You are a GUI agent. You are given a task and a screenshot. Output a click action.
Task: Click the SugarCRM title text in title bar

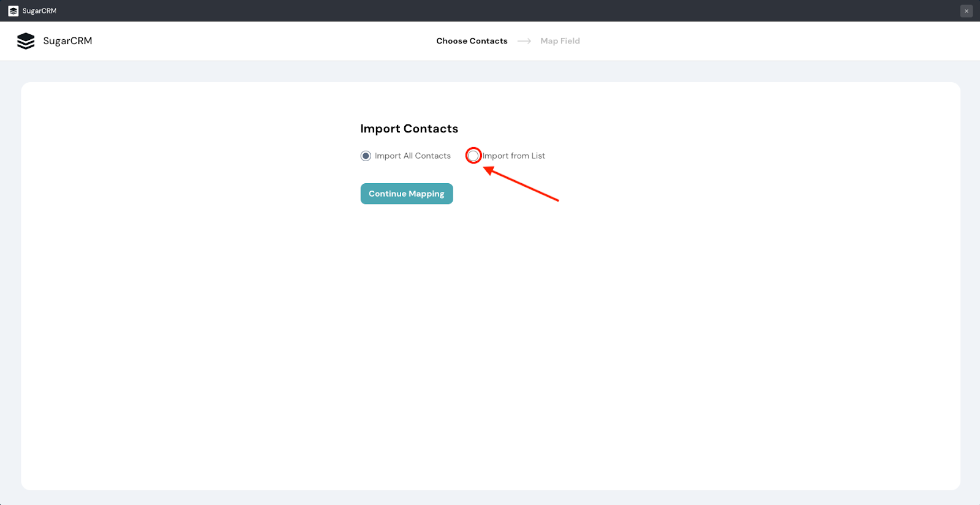[x=39, y=11]
